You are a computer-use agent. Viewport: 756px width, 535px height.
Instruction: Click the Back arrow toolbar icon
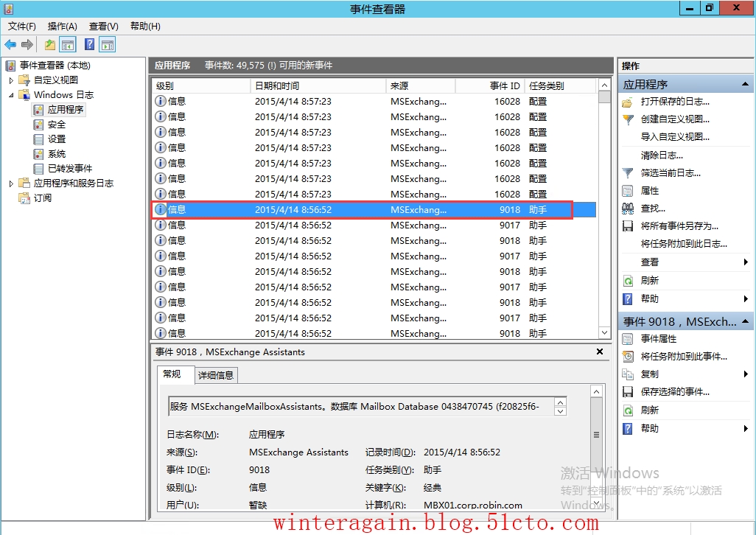coord(10,45)
